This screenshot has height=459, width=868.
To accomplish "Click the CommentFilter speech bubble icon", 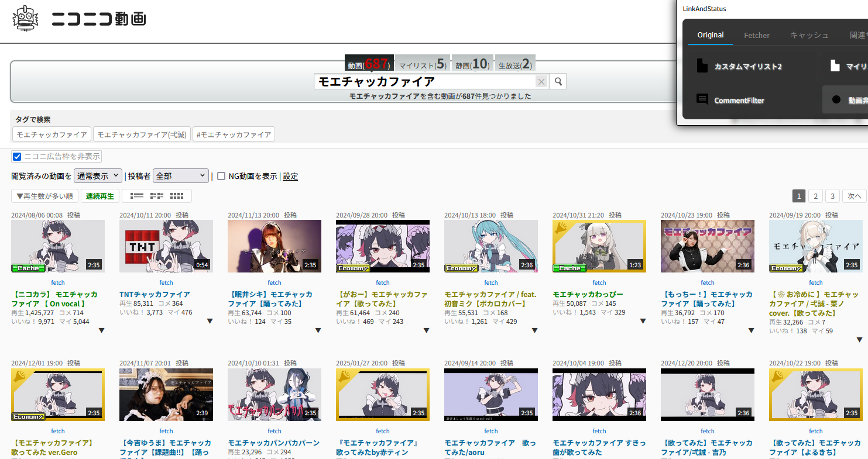I will click(702, 99).
